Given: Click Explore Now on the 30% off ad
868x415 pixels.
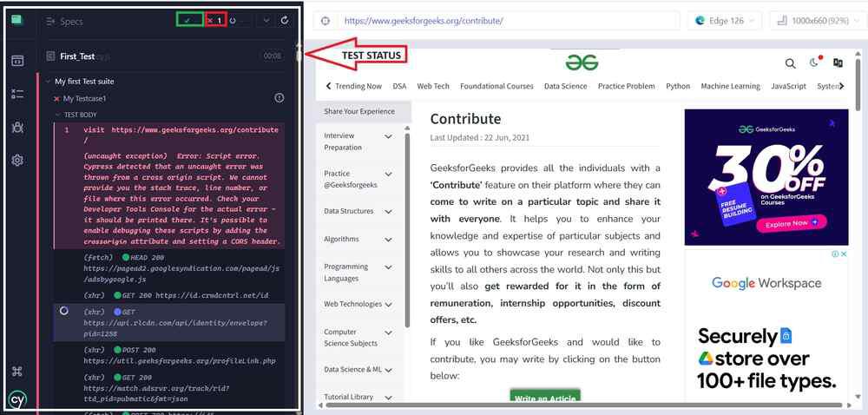Looking at the screenshot, I should click(x=792, y=223).
